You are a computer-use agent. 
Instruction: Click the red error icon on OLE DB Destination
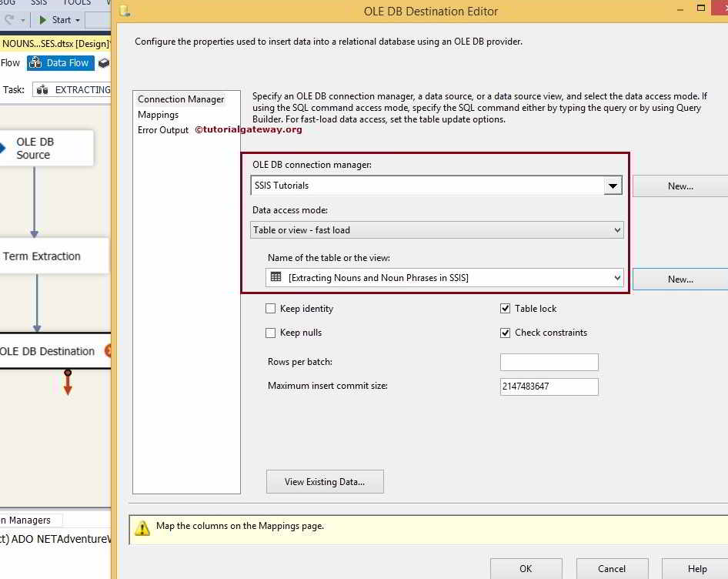coord(106,350)
